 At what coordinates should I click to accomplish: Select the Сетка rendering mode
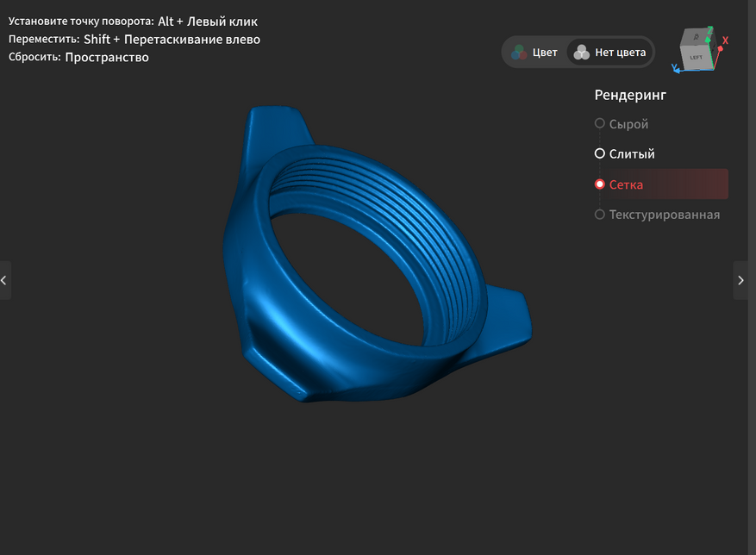click(x=661, y=184)
